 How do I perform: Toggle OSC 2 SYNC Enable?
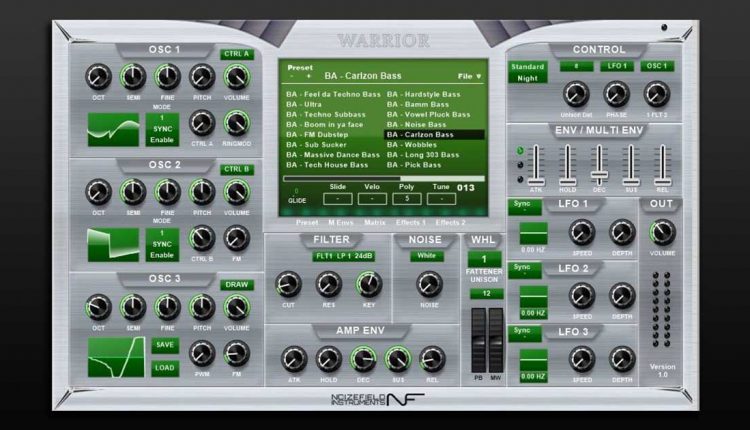(162, 245)
